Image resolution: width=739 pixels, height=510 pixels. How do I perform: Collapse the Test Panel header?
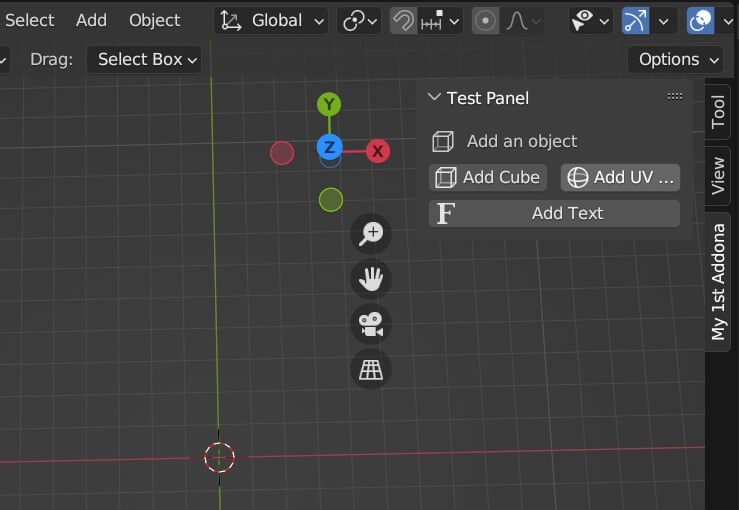click(x=434, y=98)
